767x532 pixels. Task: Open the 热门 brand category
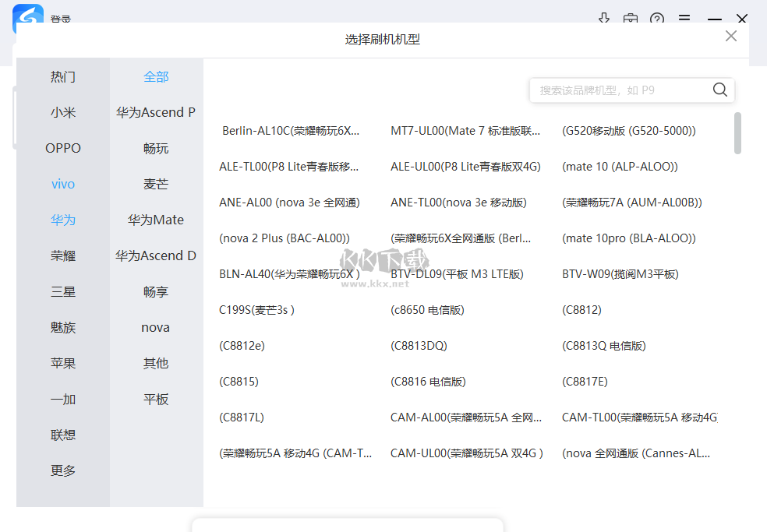(62, 76)
